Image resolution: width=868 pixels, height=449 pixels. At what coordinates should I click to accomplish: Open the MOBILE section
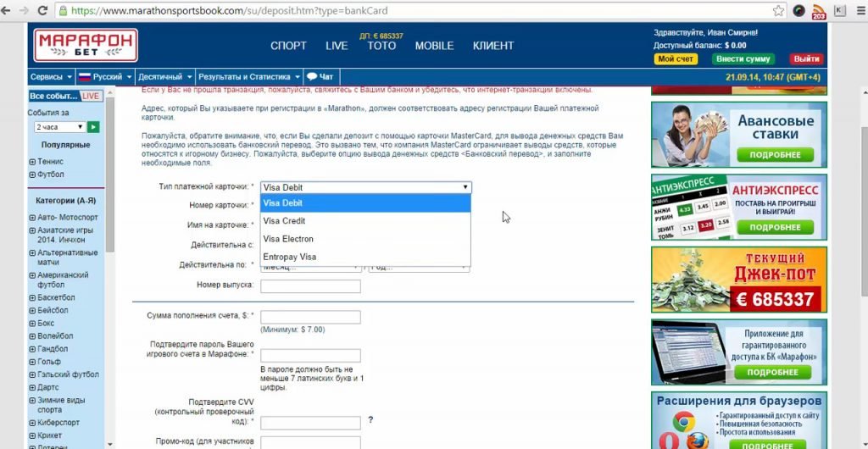pyautogui.click(x=435, y=46)
